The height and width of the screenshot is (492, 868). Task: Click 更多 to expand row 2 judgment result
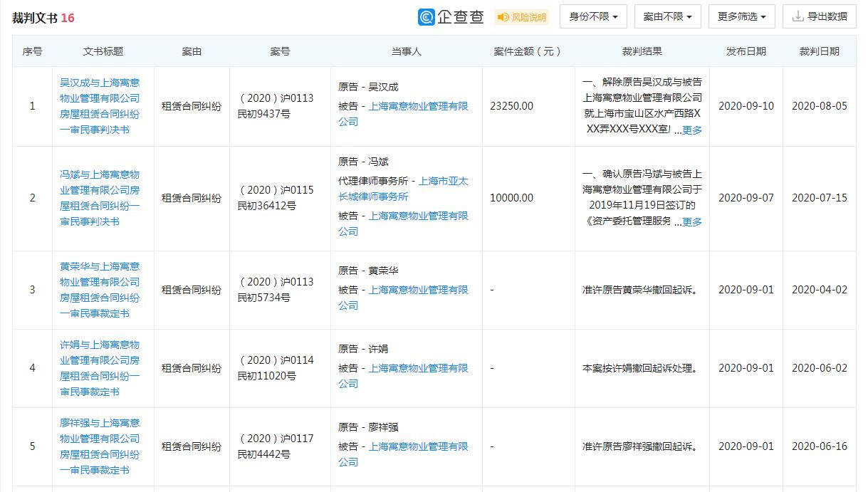tap(693, 221)
